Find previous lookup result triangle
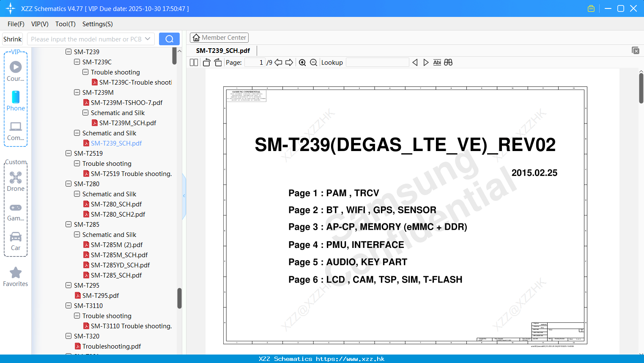The width and height of the screenshot is (644, 363). (x=415, y=63)
